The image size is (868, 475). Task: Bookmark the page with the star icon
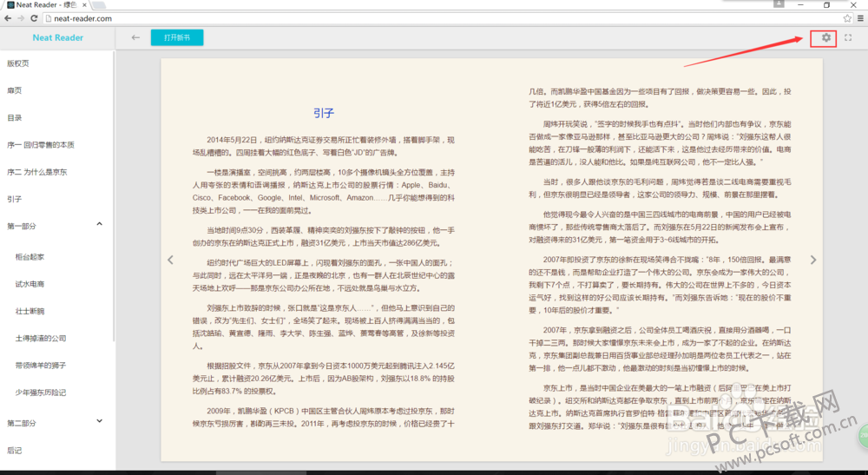point(847,18)
